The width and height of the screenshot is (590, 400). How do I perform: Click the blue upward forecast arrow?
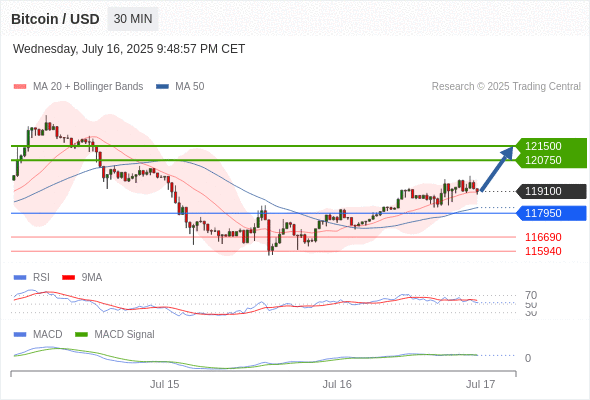(x=497, y=169)
